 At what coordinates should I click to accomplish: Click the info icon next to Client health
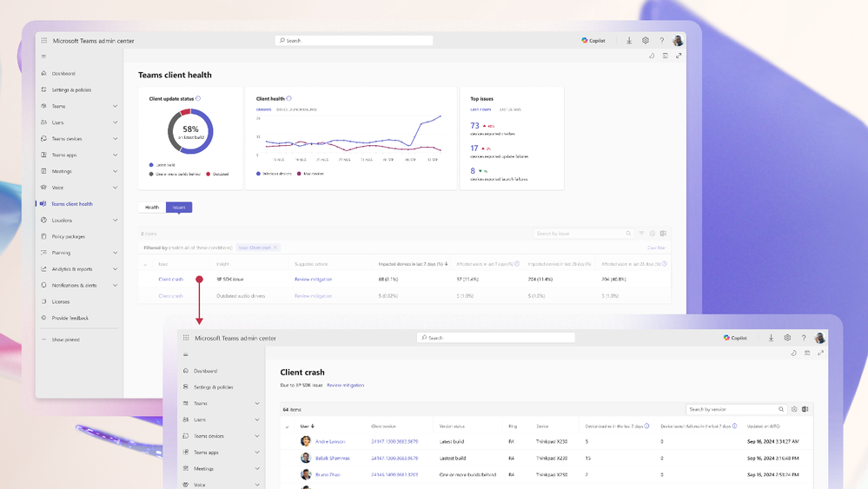pos(288,98)
